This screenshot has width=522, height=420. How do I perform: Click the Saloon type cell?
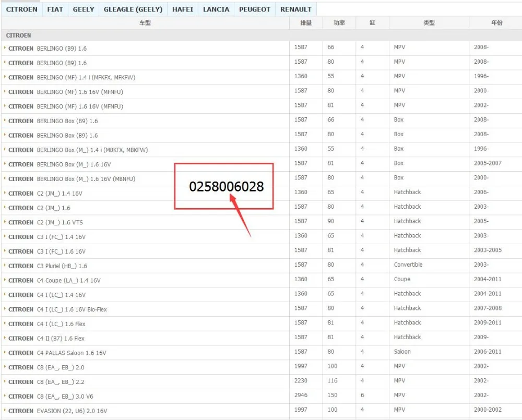tap(402, 352)
